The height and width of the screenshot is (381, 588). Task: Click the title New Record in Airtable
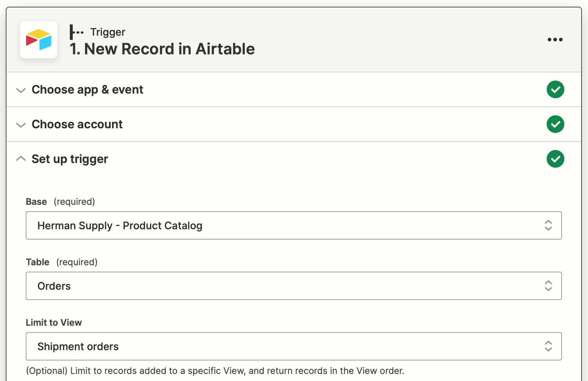(162, 49)
